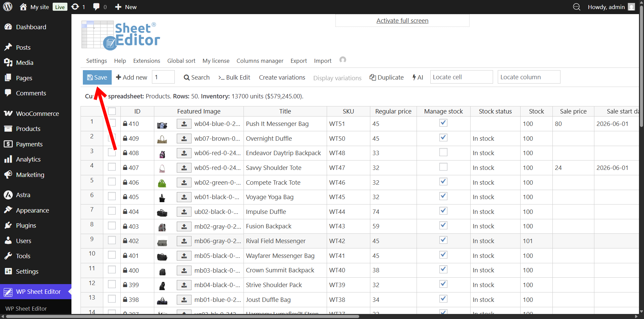644x319 pixels.
Task: Click the upload image icon for Impulse Duffle
Action: click(184, 212)
